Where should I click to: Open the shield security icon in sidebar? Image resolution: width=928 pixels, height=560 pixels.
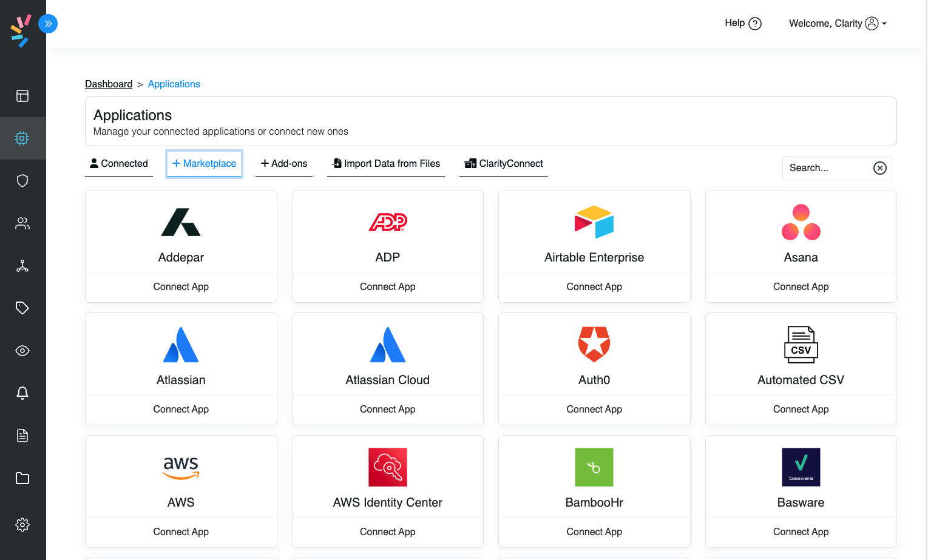22,181
